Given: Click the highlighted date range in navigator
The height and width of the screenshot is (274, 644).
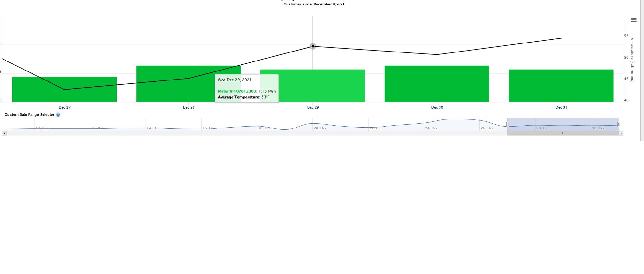Looking at the screenshot, I should click(563, 124).
